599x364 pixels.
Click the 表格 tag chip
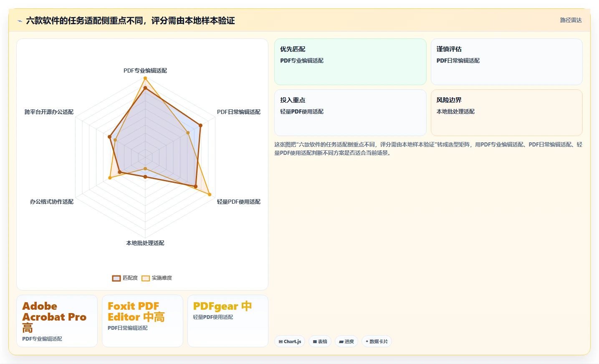(x=320, y=341)
